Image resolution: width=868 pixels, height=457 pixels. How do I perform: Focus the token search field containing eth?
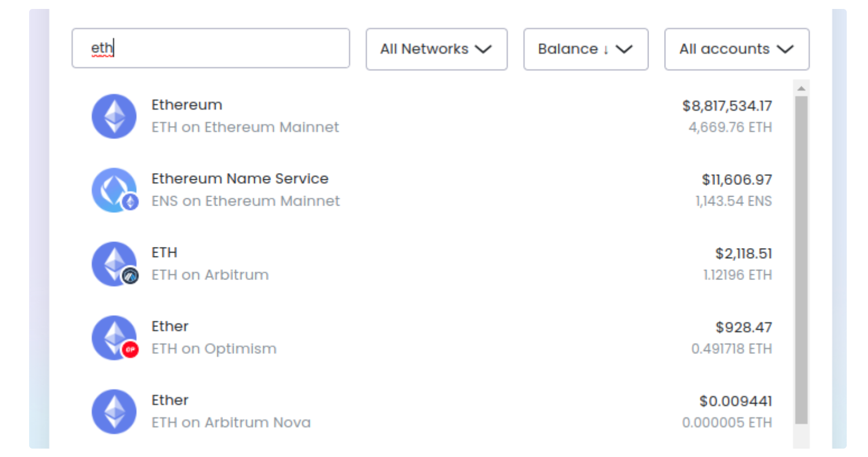click(x=211, y=48)
